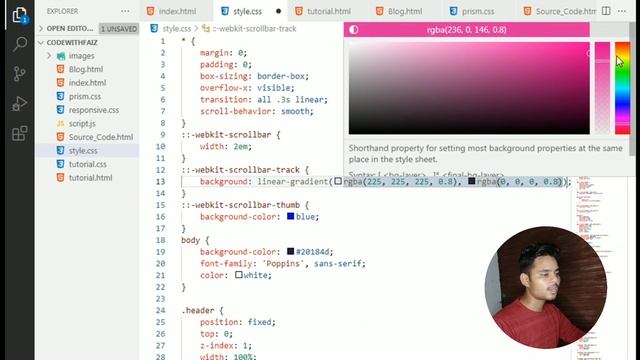Viewport: 640px width, 360px height.
Task: Click 'border-box' value on line 4
Action: point(281,76)
